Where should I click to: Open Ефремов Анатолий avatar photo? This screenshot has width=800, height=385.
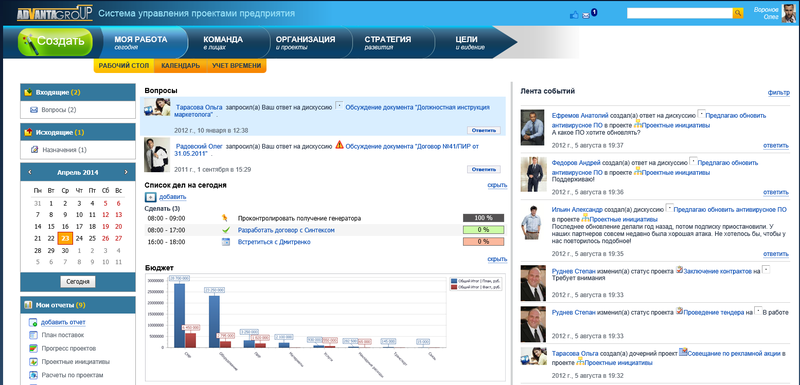[533, 127]
